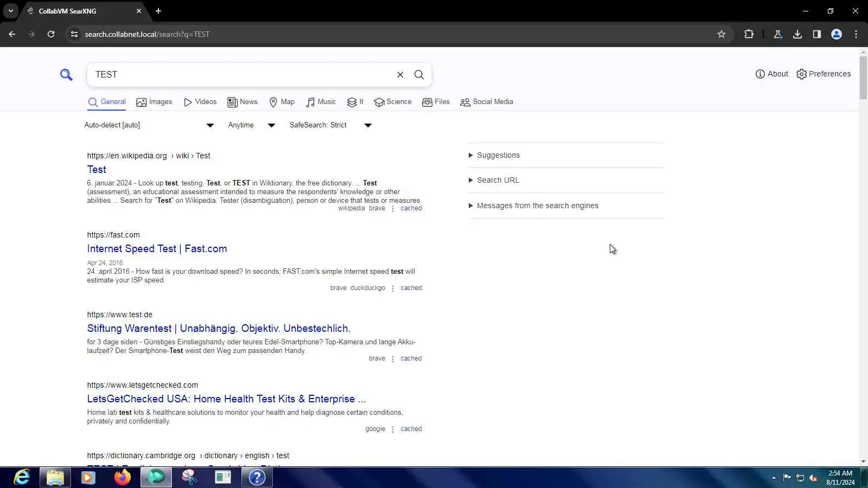Image resolution: width=868 pixels, height=488 pixels.
Task: Switch to the Files tab
Action: (x=436, y=102)
